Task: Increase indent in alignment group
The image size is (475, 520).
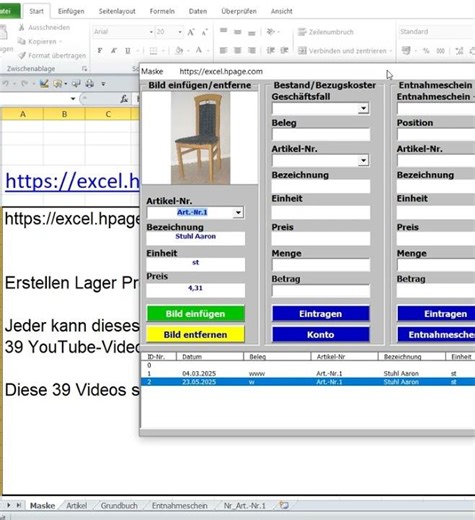Action: [x=284, y=50]
